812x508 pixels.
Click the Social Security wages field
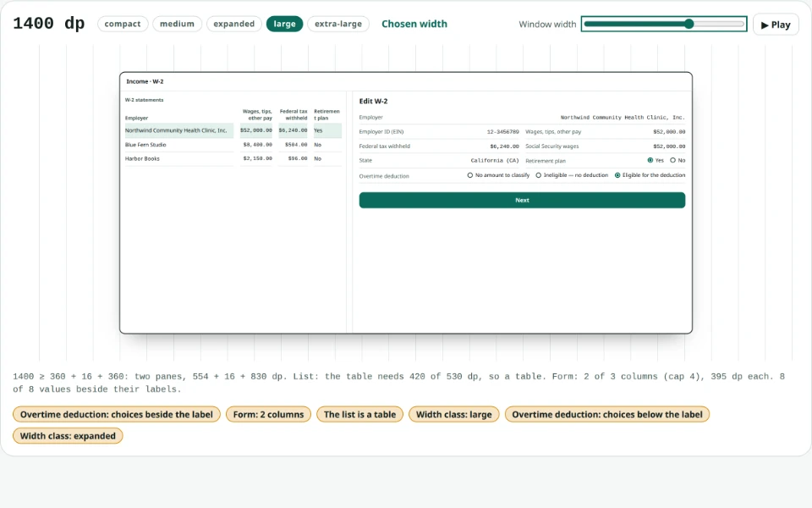(606, 146)
